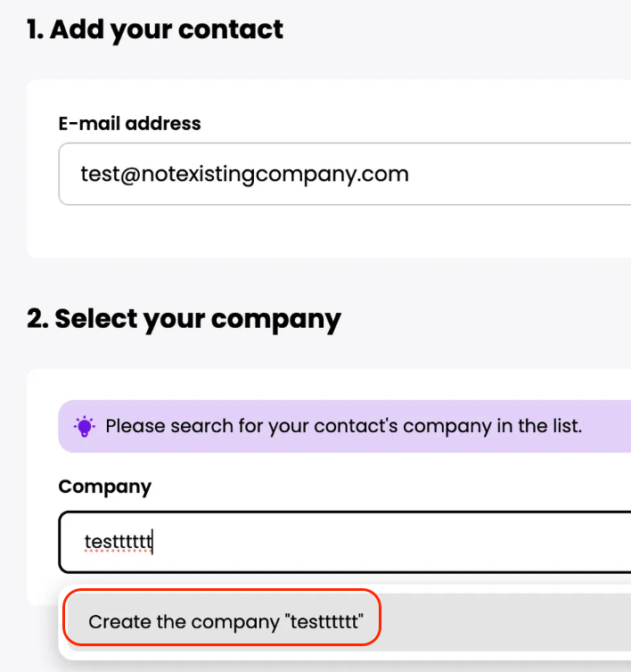Click the 'Company' field label
631x672 pixels.
pyautogui.click(x=104, y=487)
